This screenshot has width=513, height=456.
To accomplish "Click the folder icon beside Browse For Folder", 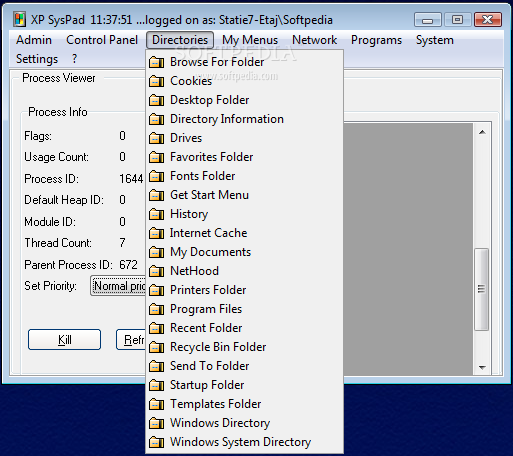I will (x=156, y=62).
